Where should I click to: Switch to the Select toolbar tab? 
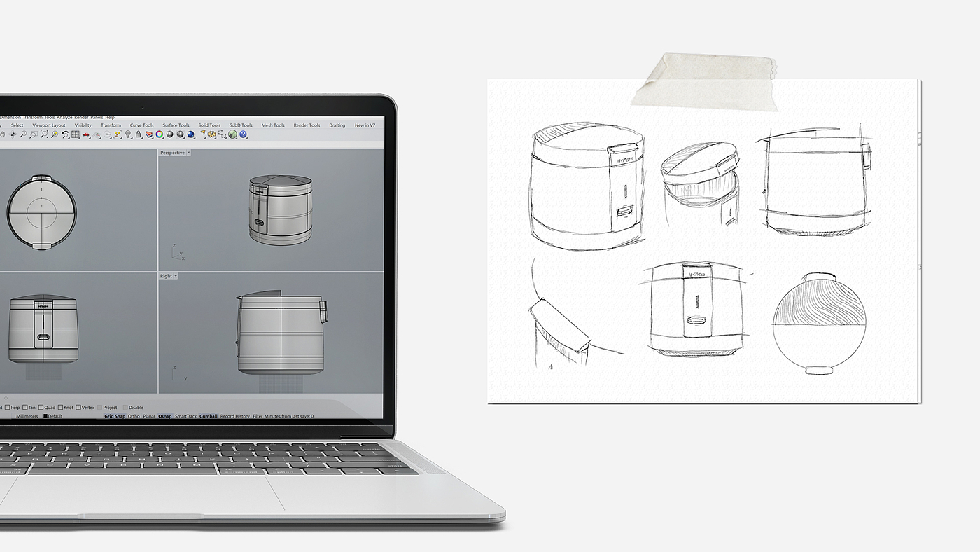[17, 125]
